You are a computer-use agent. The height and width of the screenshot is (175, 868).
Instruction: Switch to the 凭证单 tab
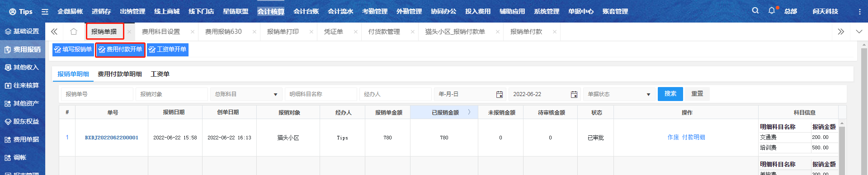coord(334,32)
